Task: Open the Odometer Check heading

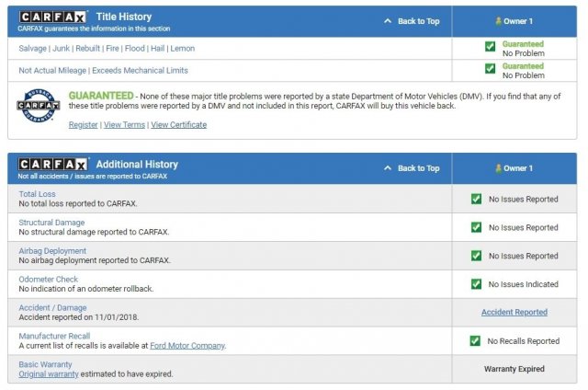Action: coord(48,279)
